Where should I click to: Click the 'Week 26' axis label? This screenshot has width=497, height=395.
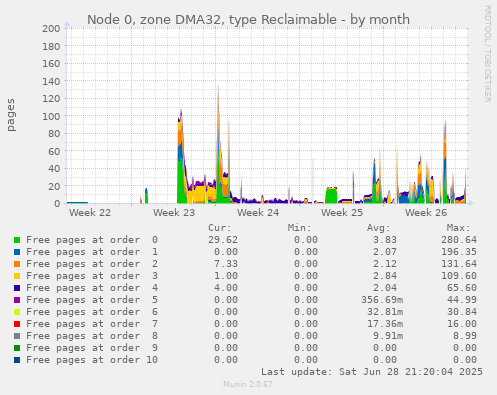pos(426,213)
